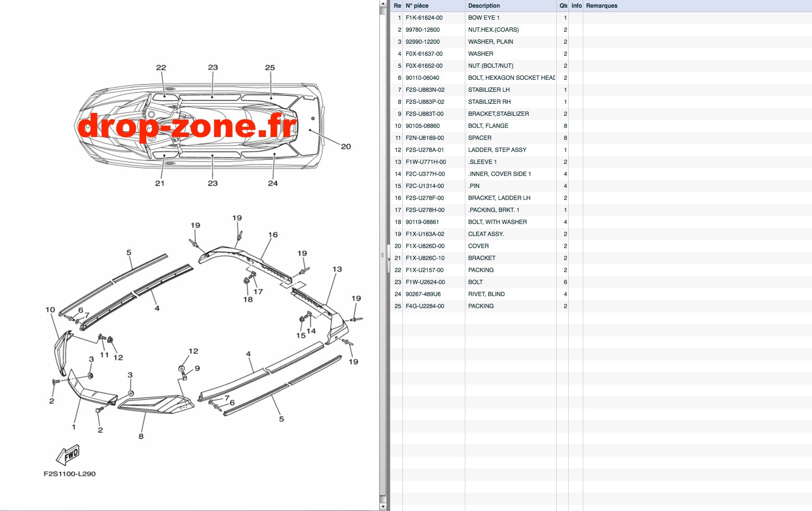This screenshot has width=812, height=511.
Task: Select the LADDER, STEP ASSY row
Action: (601, 150)
